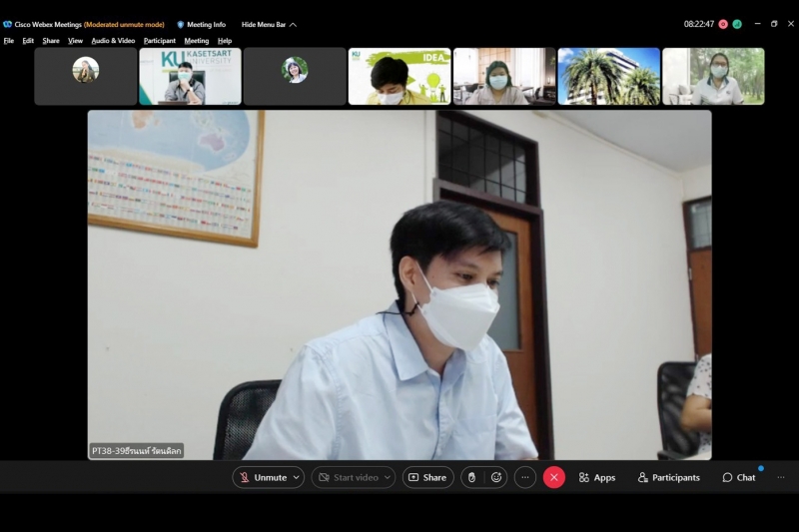Open more options ellipsis in control bar
Viewport: 799px width, 532px height.
click(525, 477)
